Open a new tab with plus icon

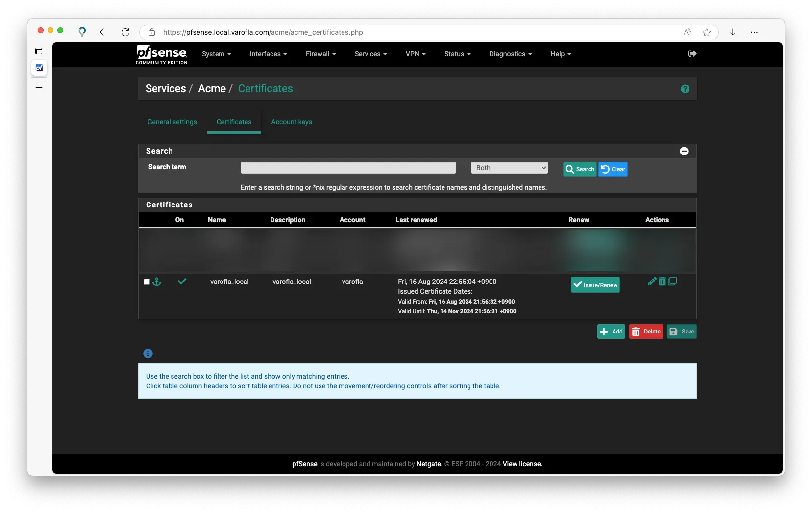[x=39, y=88]
